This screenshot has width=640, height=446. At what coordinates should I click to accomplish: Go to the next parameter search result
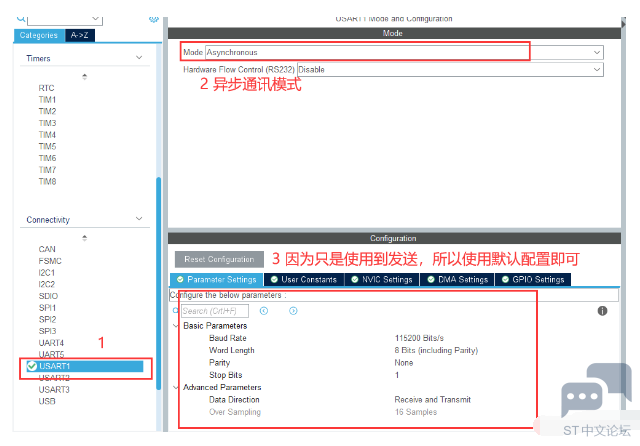tap(293, 311)
